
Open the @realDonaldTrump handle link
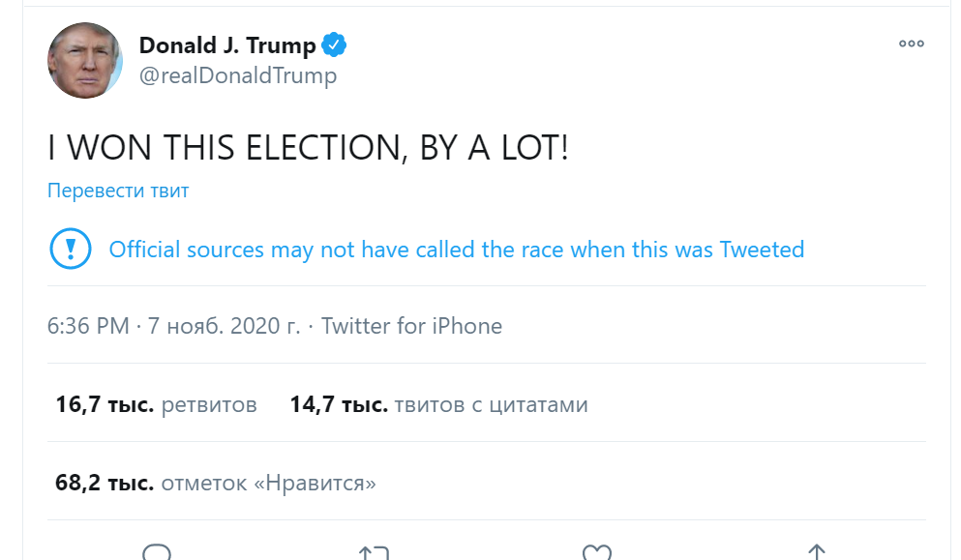[238, 76]
